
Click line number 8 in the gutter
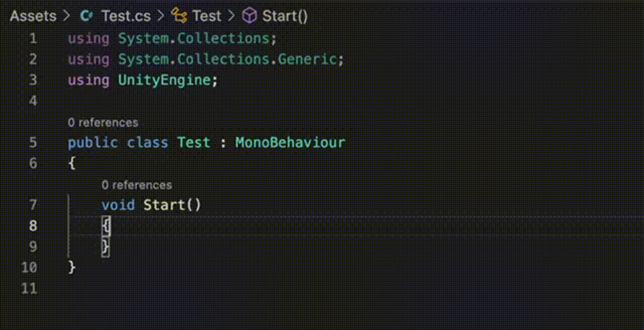tap(33, 226)
